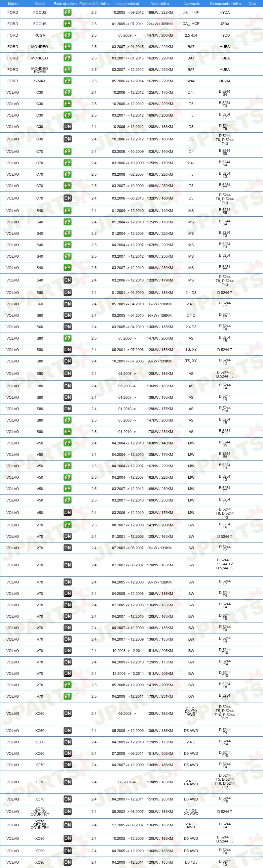Image resolution: width=263 pixels, height=868 pixels.
Task: Click petrol icon in VOLVO S80 170kW / 231KM row
Action: (x=68, y=432)
